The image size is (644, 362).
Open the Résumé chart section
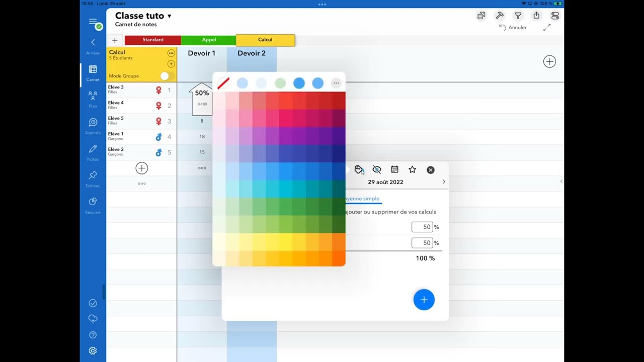(x=93, y=205)
